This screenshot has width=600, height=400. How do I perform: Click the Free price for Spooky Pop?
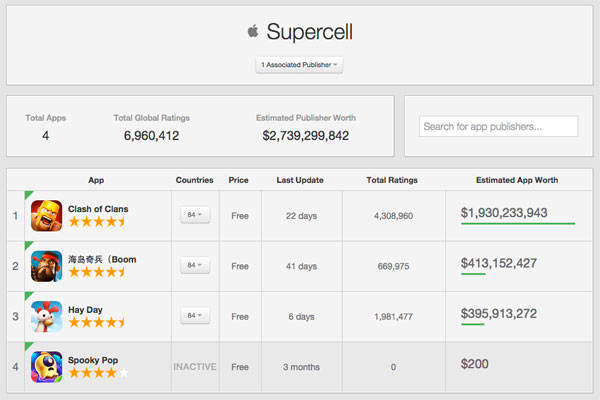pos(240,367)
